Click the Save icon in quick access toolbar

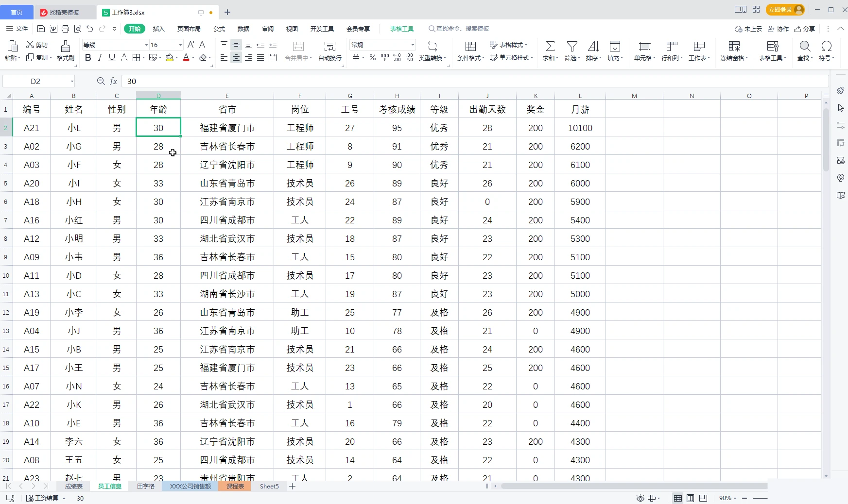pyautogui.click(x=41, y=29)
